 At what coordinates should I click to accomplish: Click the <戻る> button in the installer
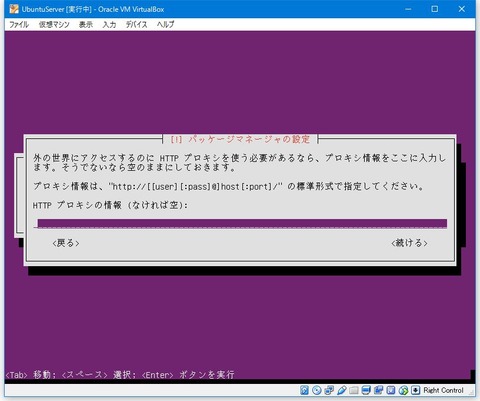point(66,243)
